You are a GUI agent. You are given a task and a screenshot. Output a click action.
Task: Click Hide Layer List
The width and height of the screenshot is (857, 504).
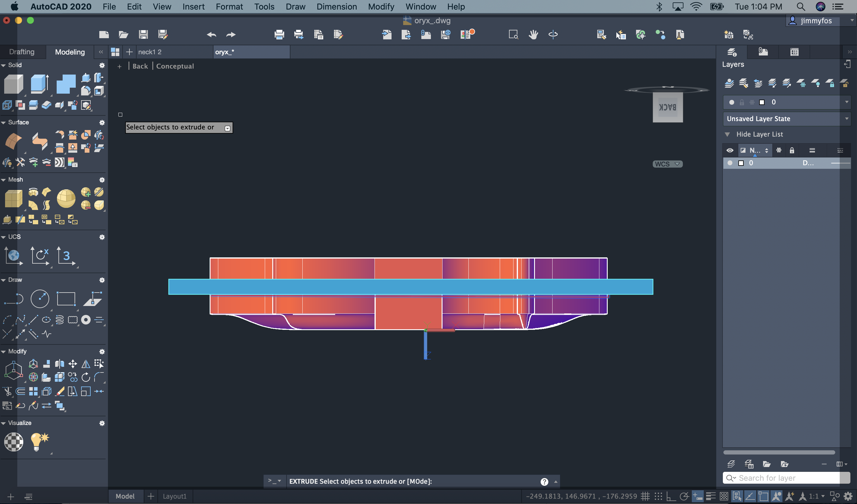tap(761, 134)
